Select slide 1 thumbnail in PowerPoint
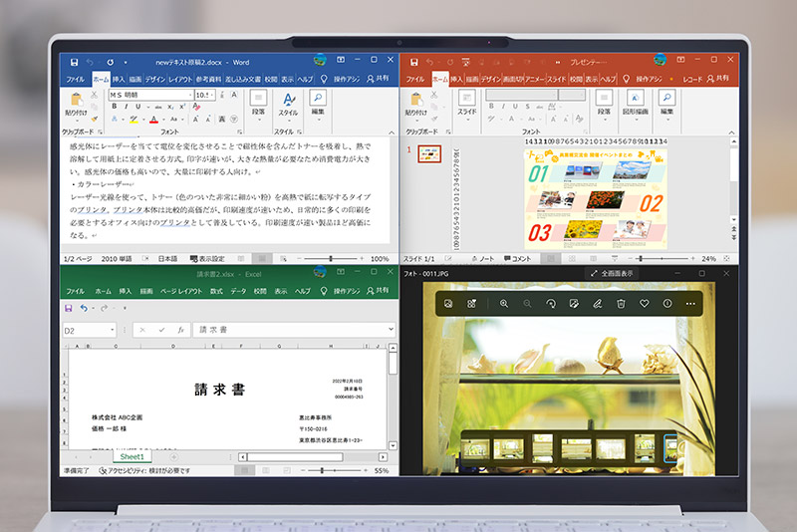 click(429, 153)
